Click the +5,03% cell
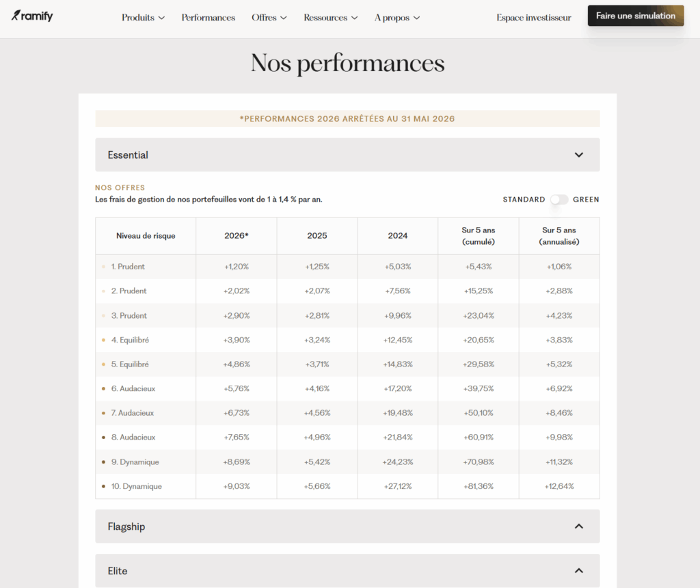 click(x=398, y=267)
